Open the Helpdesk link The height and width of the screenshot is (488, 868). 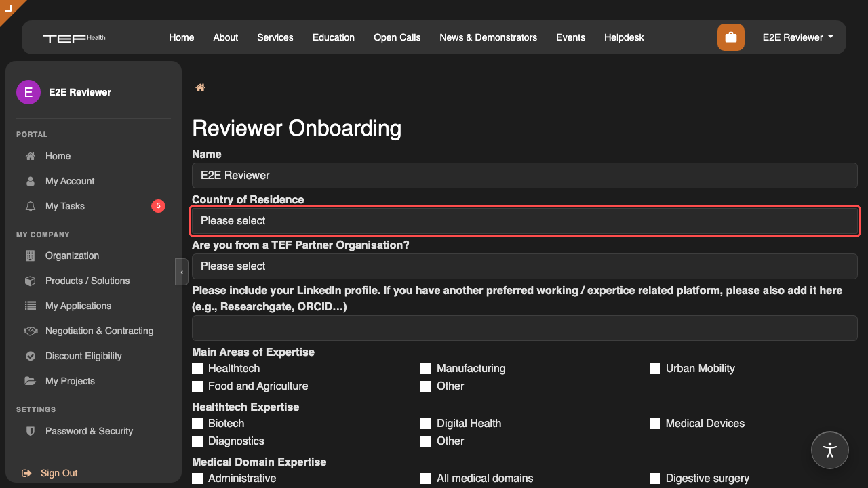pyautogui.click(x=624, y=37)
